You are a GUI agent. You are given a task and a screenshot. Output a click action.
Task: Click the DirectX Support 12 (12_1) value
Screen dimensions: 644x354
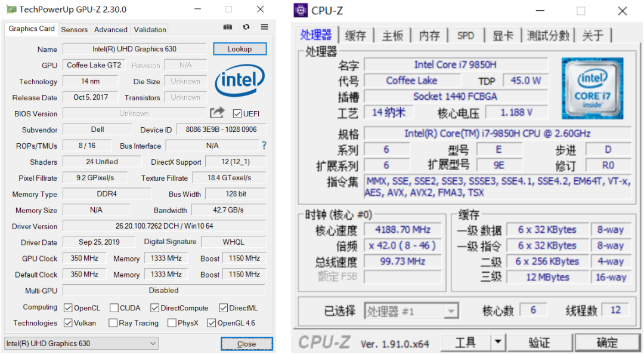tap(236, 162)
